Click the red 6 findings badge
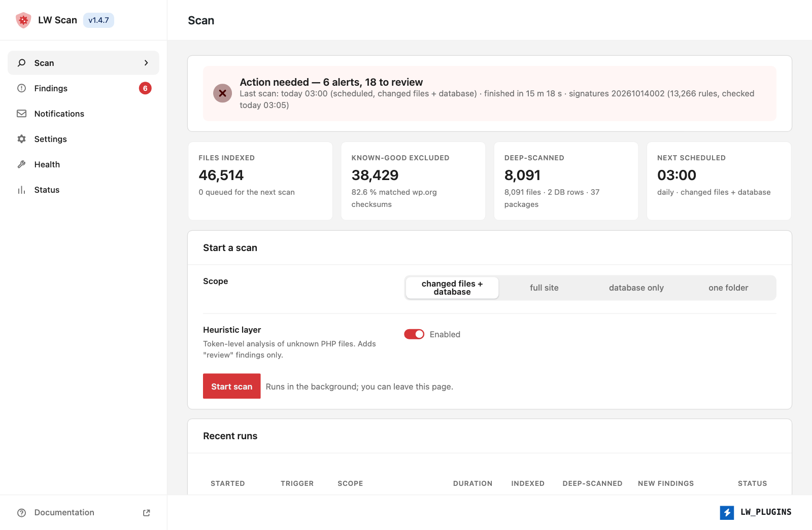 [145, 88]
